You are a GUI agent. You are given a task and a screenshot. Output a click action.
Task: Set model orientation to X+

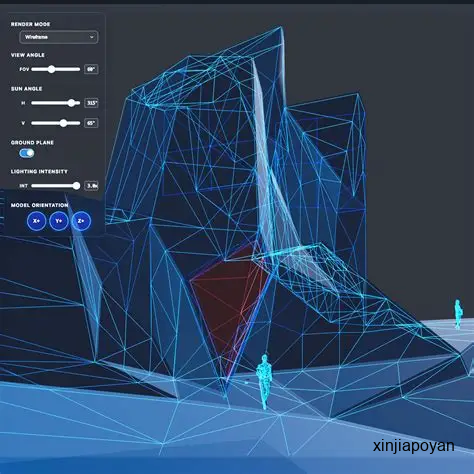[x=36, y=221]
